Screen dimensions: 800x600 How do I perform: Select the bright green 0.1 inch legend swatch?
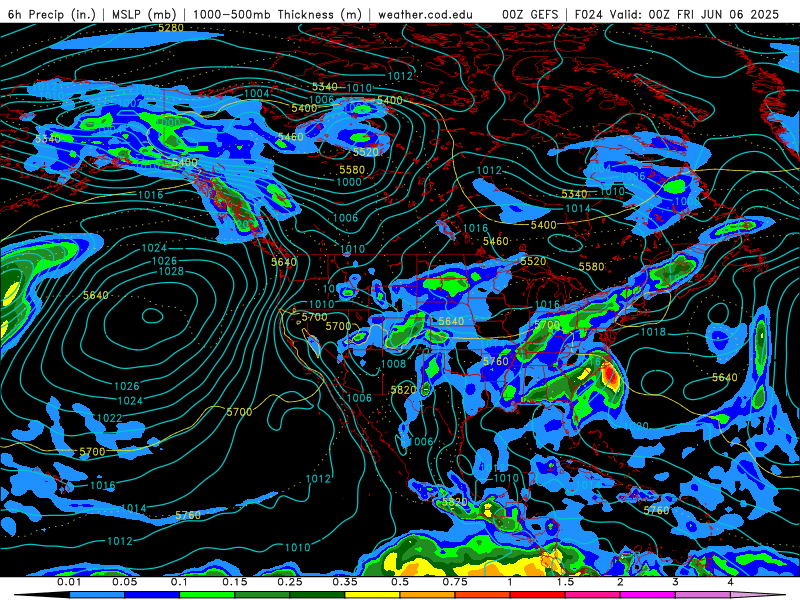click(x=207, y=595)
